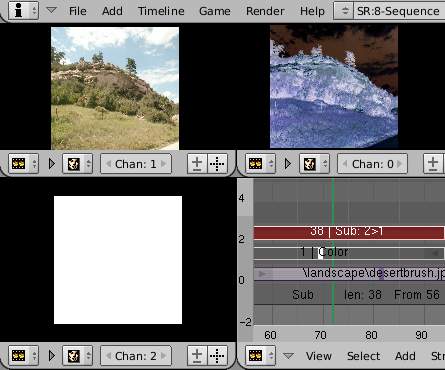Viewport: 445px width, 370px height.
Task: Click frame 90 on the timeline ruler
Action: pyautogui.click(x=421, y=335)
